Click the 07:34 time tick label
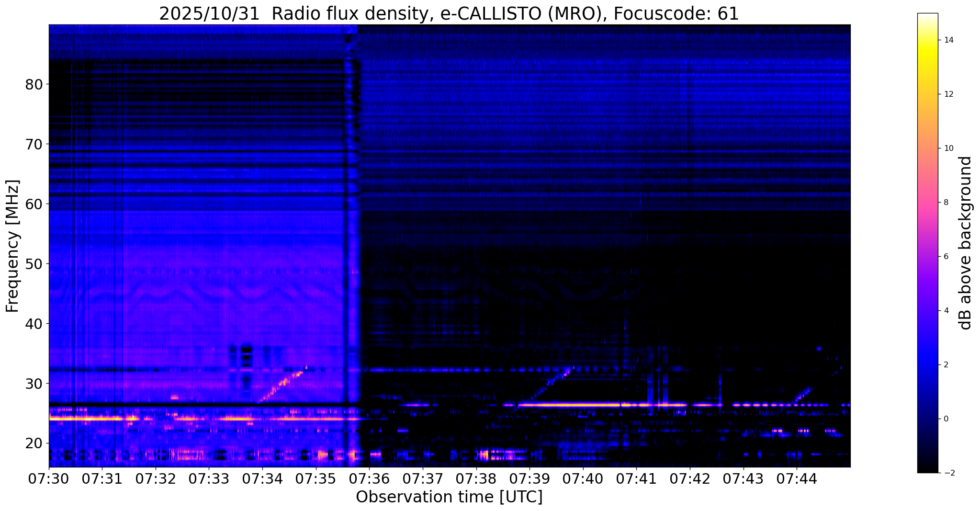This screenshot has height=511, width=980. pyautogui.click(x=262, y=479)
